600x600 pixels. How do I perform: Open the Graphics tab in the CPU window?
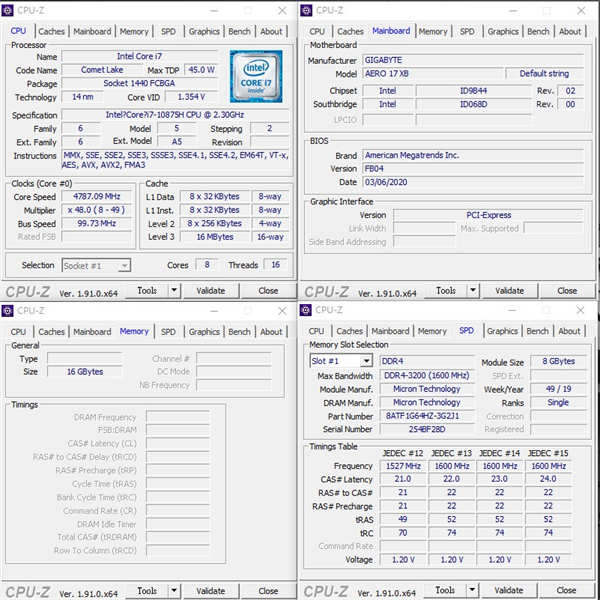204,31
